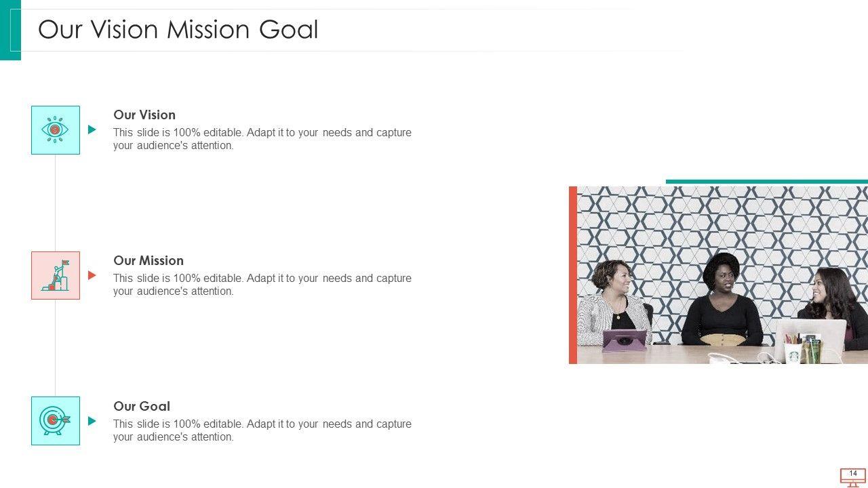
Task: Click the teal accent block beside the title
Action: [10, 30]
